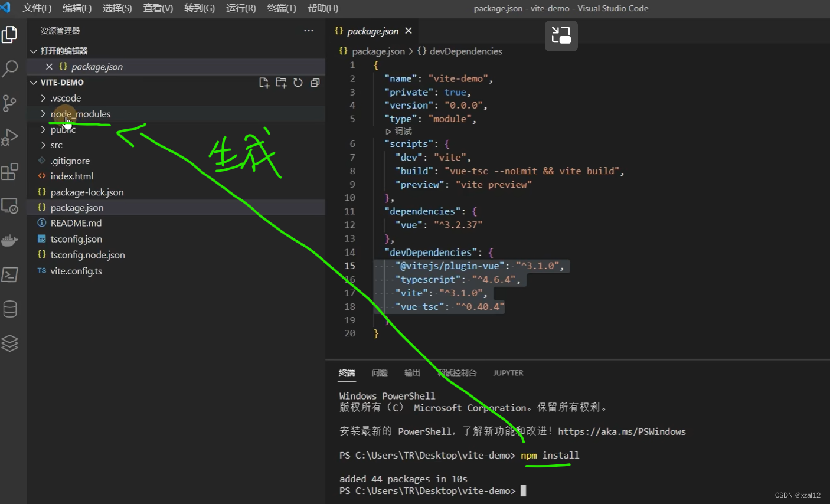The width and height of the screenshot is (830, 504).
Task: Click package.json breadcrumb segment
Action: click(378, 51)
